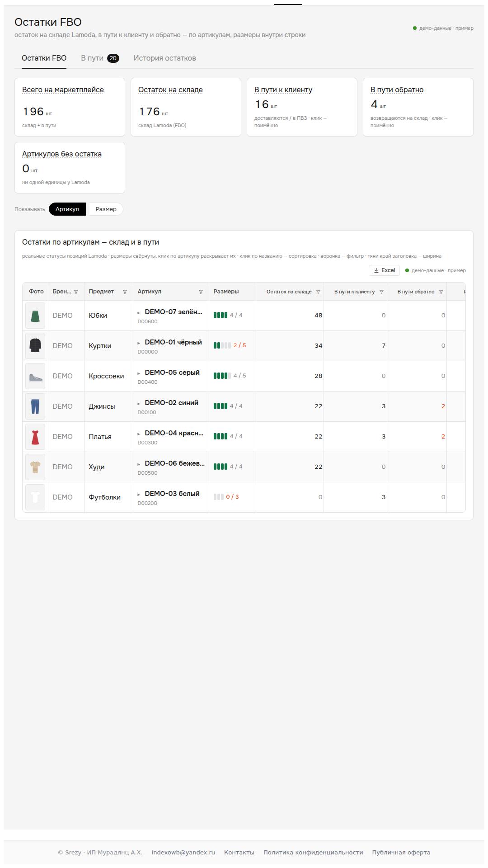
Task: Switch to the В пути tab
Action: 100,58
